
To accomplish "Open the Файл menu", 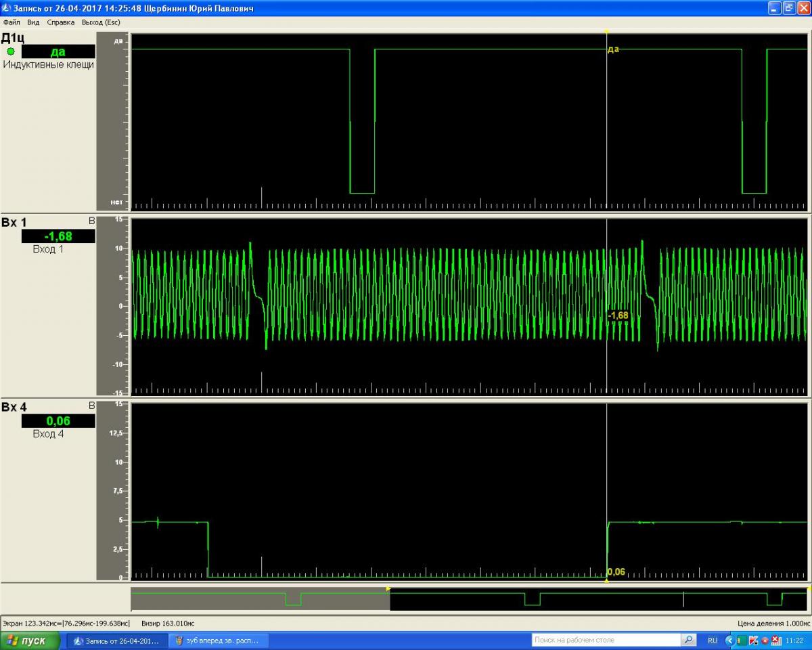I will click(x=12, y=22).
